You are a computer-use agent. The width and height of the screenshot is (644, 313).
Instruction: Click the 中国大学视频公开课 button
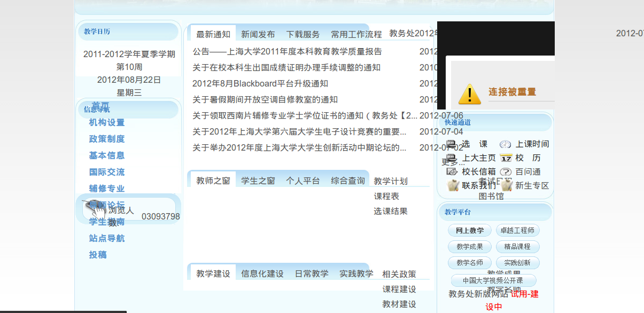(x=494, y=280)
